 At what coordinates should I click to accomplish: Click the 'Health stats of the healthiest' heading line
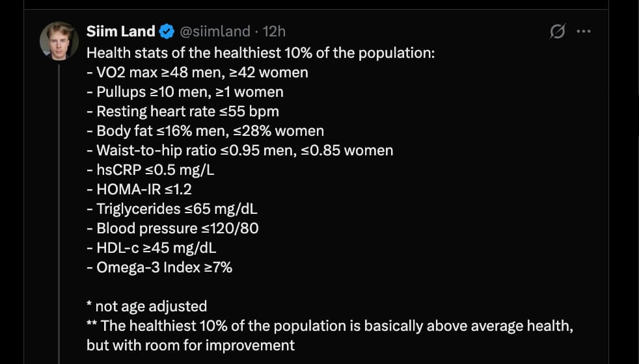[x=260, y=53]
